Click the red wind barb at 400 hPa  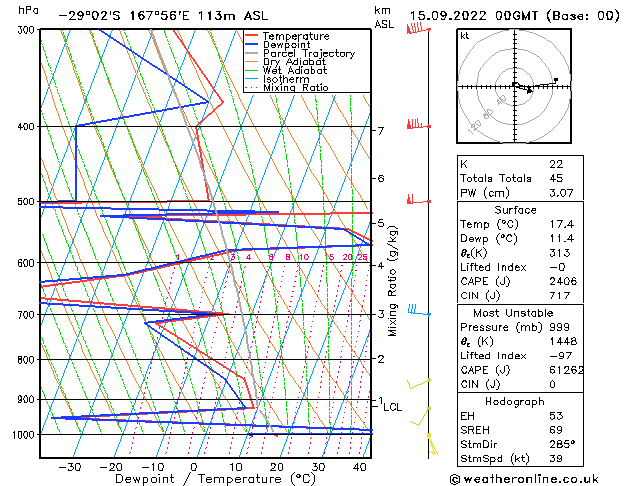418,124
